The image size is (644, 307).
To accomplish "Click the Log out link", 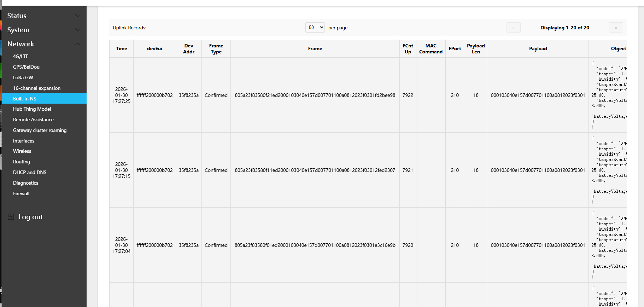I will [x=31, y=217].
